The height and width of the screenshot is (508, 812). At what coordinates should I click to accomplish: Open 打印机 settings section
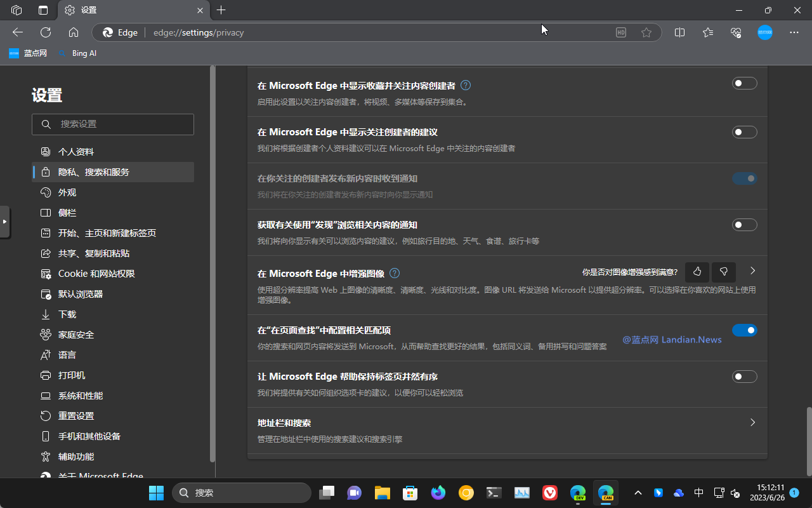pyautogui.click(x=113, y=375)
